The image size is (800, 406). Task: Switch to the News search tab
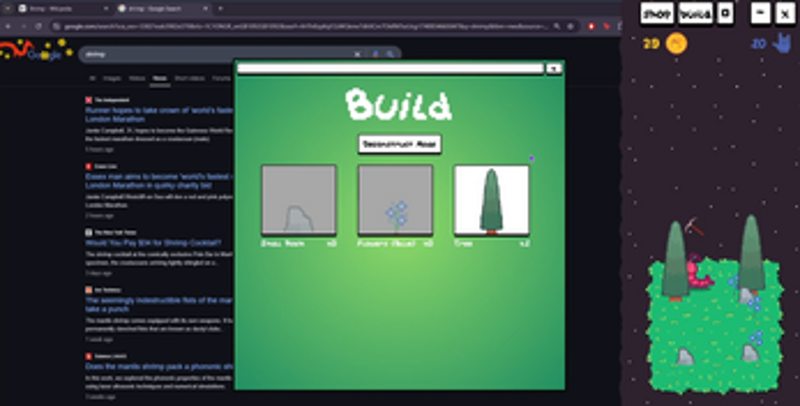click(160, 77)
